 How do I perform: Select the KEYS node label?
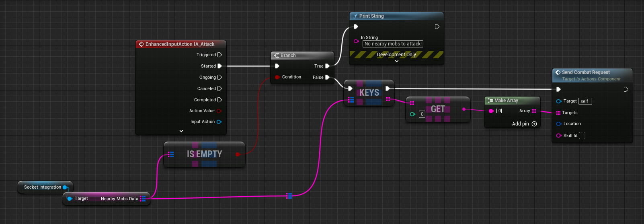pos(369,92)
